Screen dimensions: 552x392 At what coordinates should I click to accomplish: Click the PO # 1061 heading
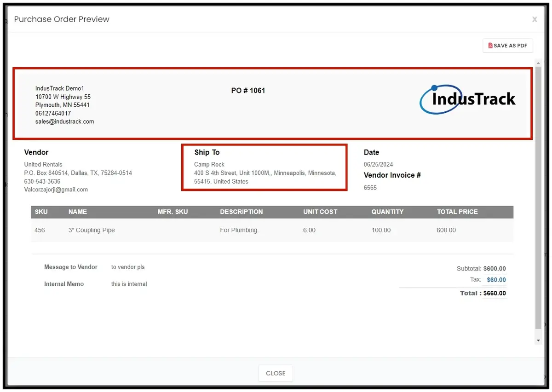point(248,91)
